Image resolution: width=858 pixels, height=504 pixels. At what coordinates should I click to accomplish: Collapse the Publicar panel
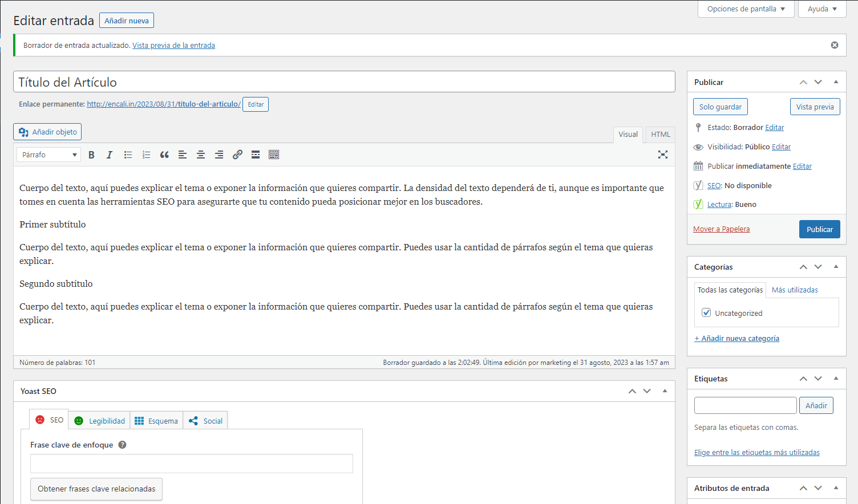coord(836,82)
